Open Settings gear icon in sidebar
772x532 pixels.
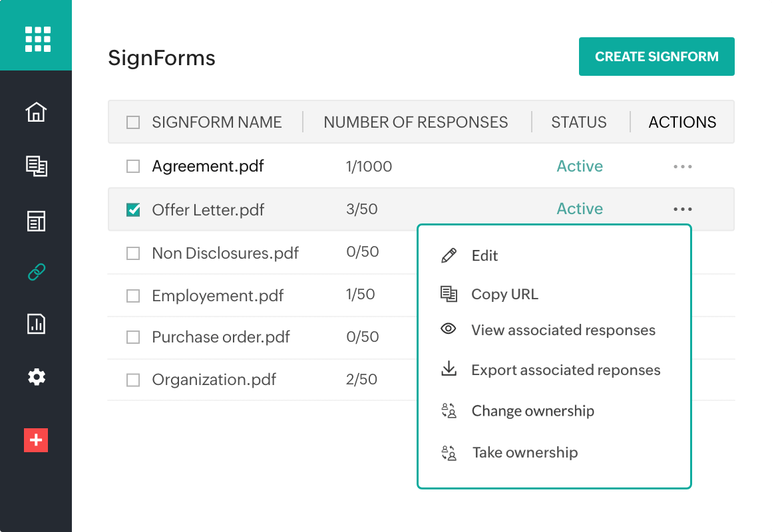tap(36, 377)
